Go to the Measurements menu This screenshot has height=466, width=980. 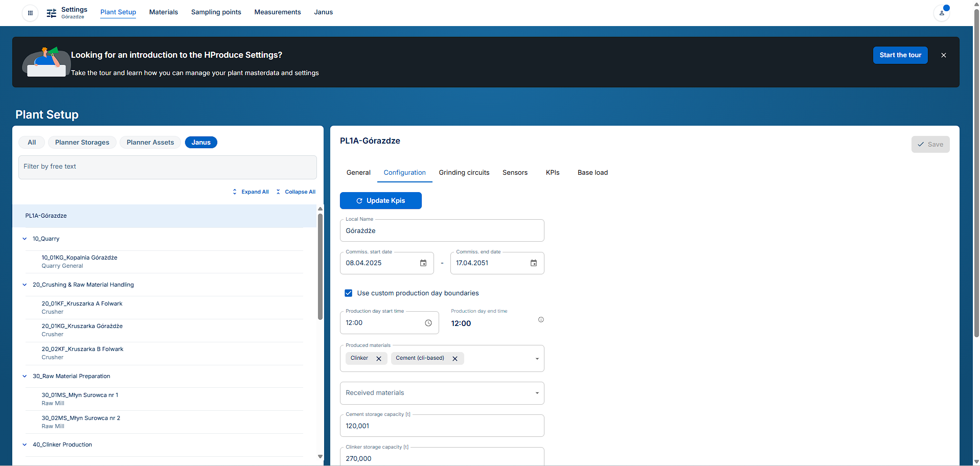278,12
